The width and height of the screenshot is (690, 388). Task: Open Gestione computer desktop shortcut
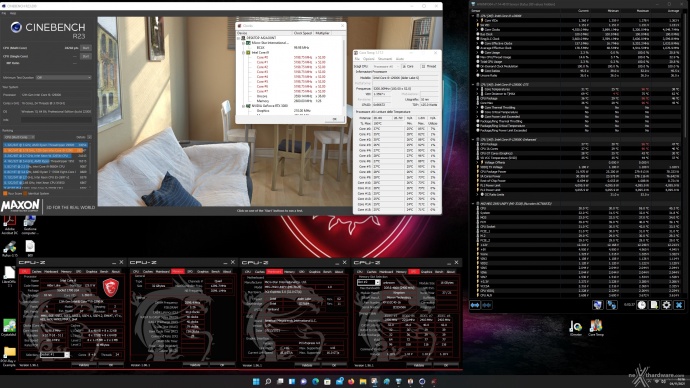30,224
